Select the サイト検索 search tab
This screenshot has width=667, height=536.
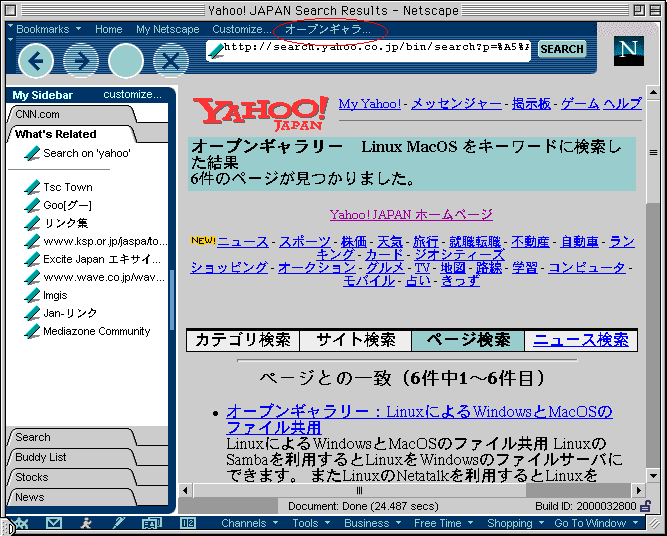tap(356, 340)
